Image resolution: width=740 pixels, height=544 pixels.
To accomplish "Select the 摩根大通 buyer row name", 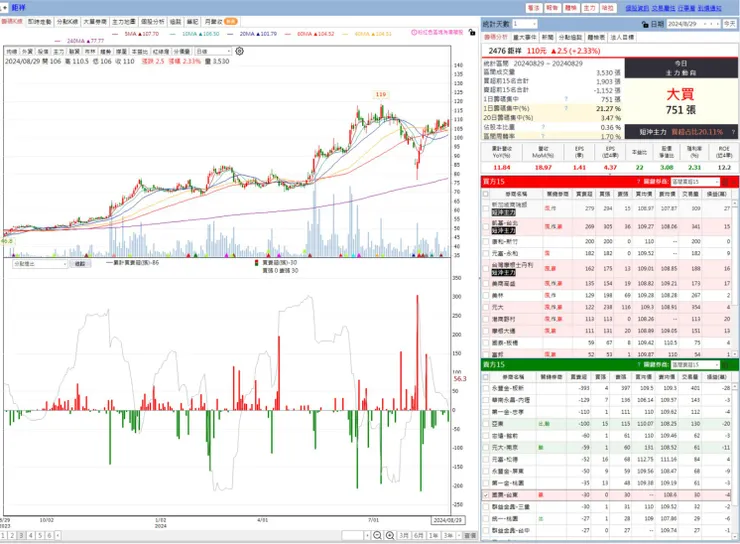I will click(x=504, y=331).
